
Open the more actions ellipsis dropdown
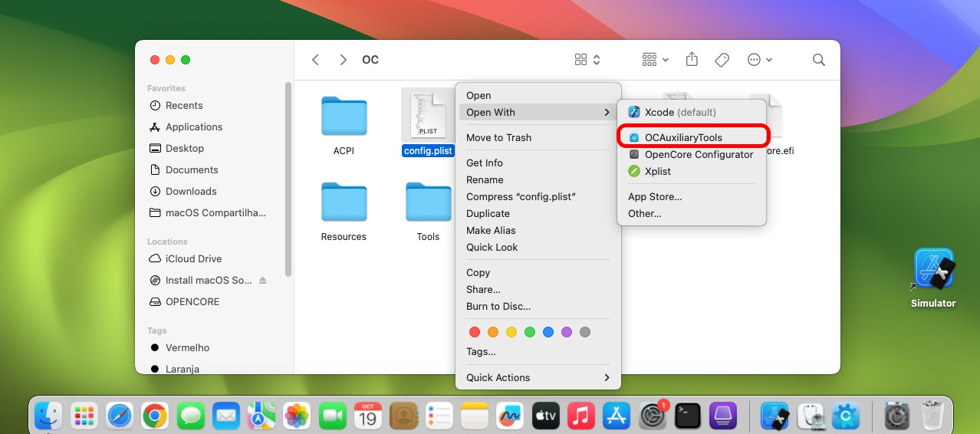[x=759, y=60]
